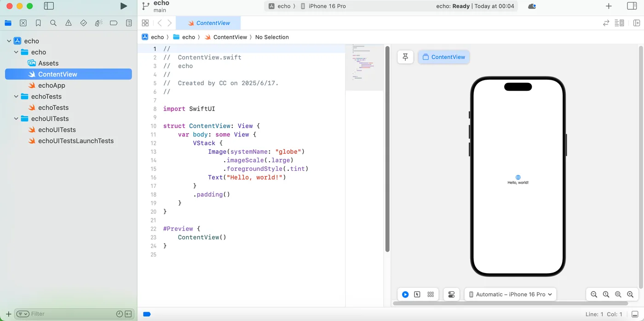Open the Breakpoint navigator
The image size is (644, 321).
point(114,23)
